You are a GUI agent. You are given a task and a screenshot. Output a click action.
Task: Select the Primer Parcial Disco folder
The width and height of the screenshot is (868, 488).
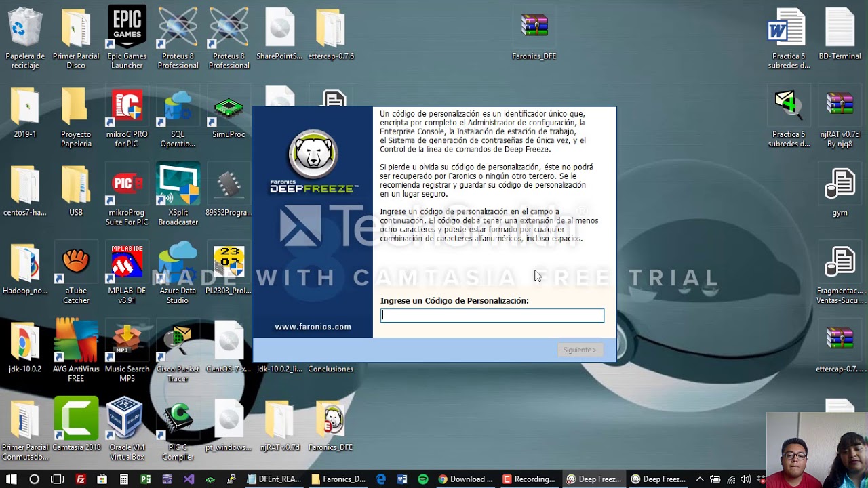point(76,39)
